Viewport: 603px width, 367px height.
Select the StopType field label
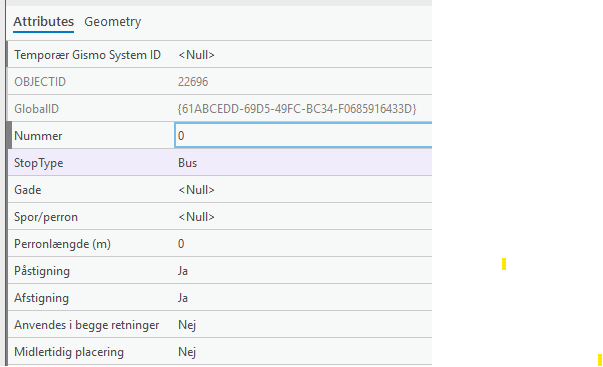coord(38,163)
